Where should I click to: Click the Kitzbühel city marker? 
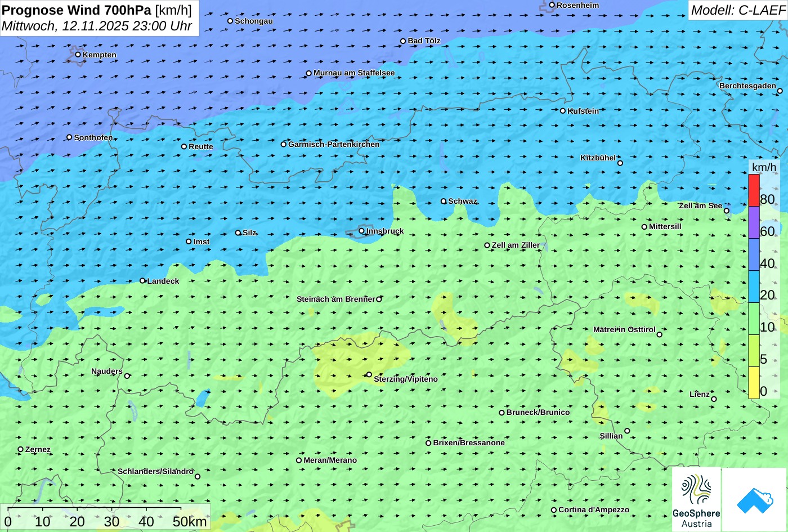[x=620, y=163]
